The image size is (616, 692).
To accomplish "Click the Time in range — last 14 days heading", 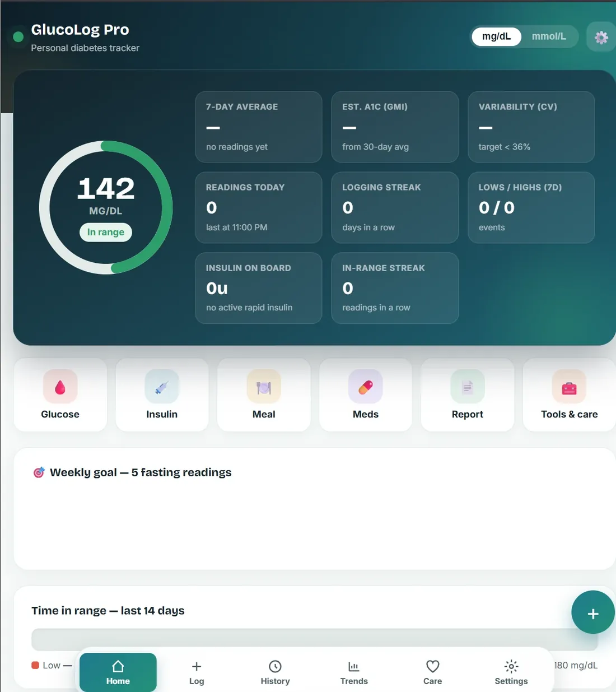I will [108, 611].
